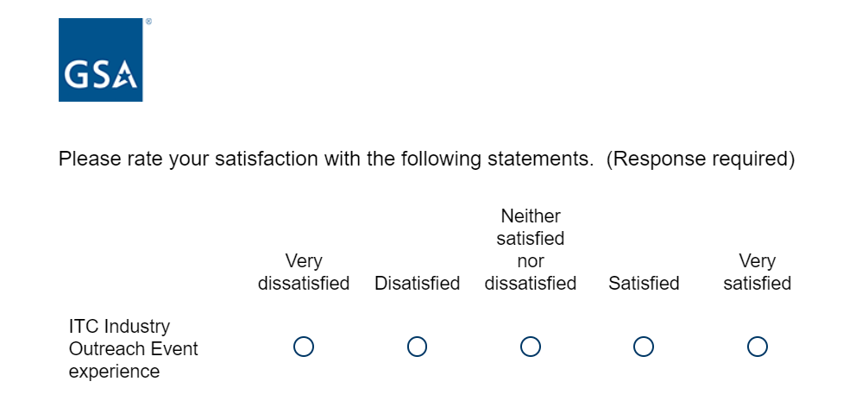The height and width of the screenshot is (394, 868).
Task: Select the Very dissatisfied radio button
Action: coord(304,347)
